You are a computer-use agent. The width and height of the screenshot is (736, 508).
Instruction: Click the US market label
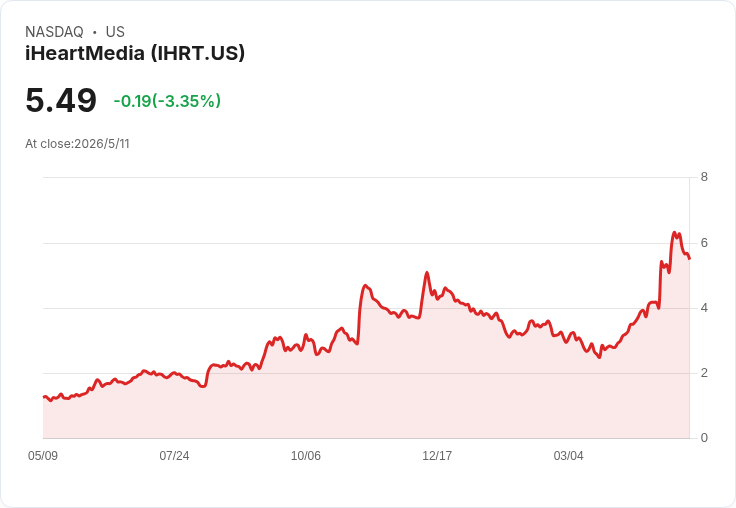point(115,32)
